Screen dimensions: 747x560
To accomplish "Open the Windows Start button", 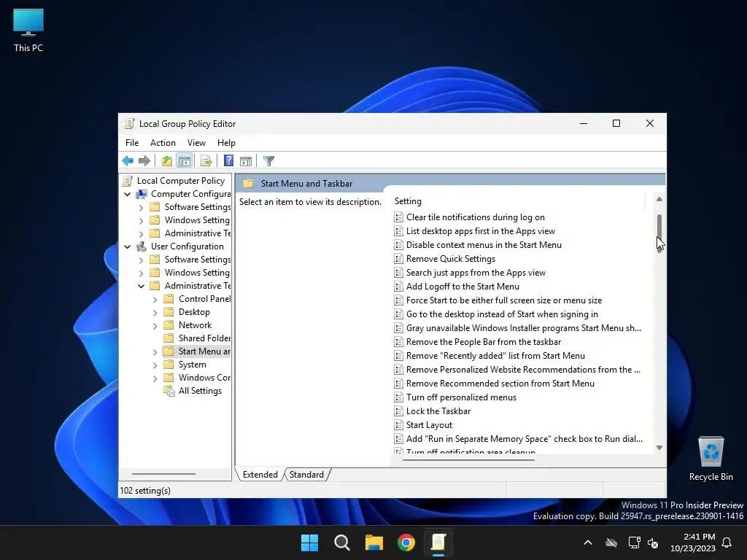I will [x=309, y=542].
